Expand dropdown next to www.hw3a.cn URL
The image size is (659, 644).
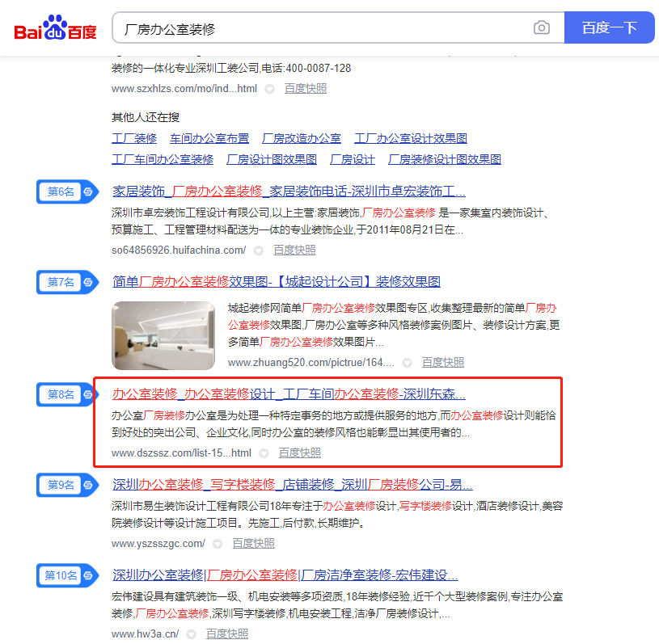[191, 634]
